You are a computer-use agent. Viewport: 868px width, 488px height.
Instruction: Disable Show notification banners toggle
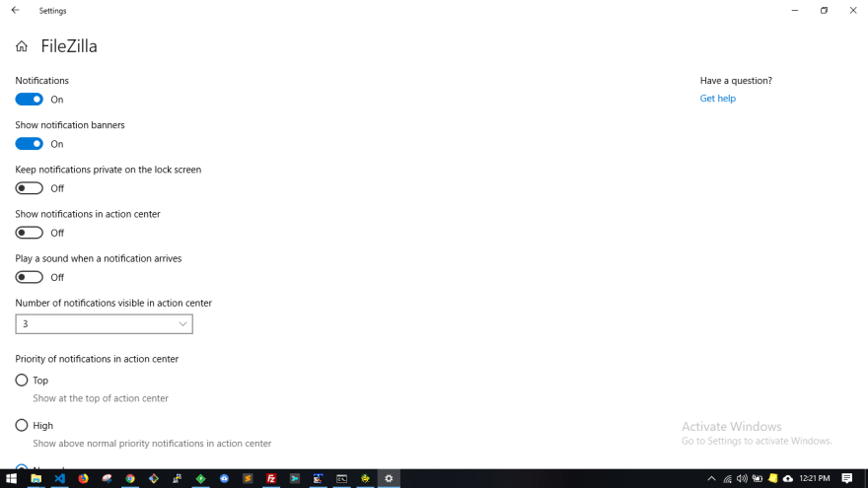pyautogui.click(x=29, y=144)
